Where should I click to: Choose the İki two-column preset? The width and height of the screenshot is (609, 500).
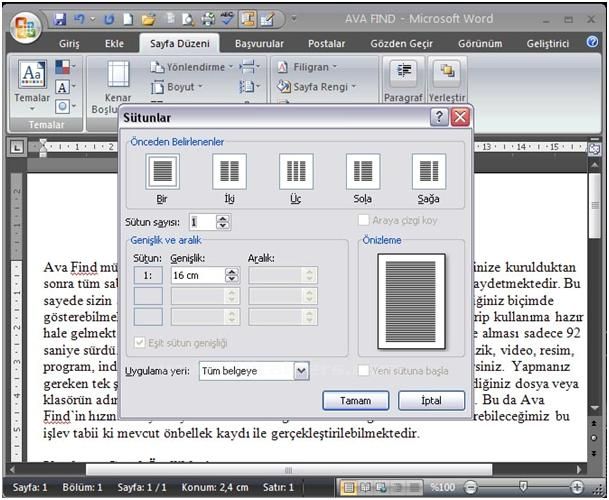[x=230, y=171]
